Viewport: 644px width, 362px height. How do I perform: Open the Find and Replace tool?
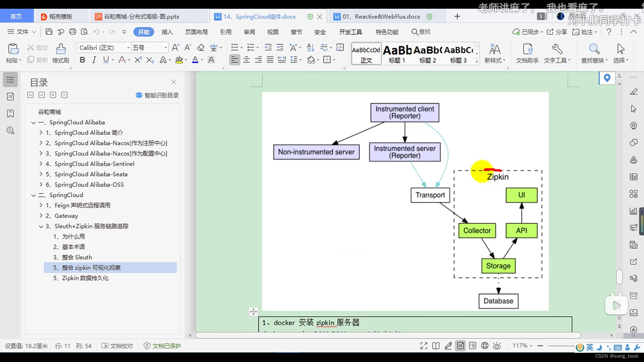(594, 54)
